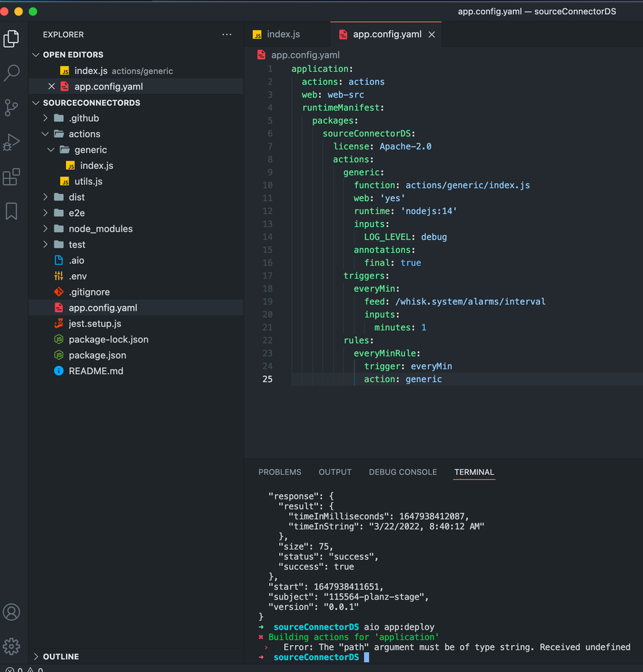Switch to the PROBLEMS panel tab
The height and width of the screenshot is (672, 643).
click(280, 472)
